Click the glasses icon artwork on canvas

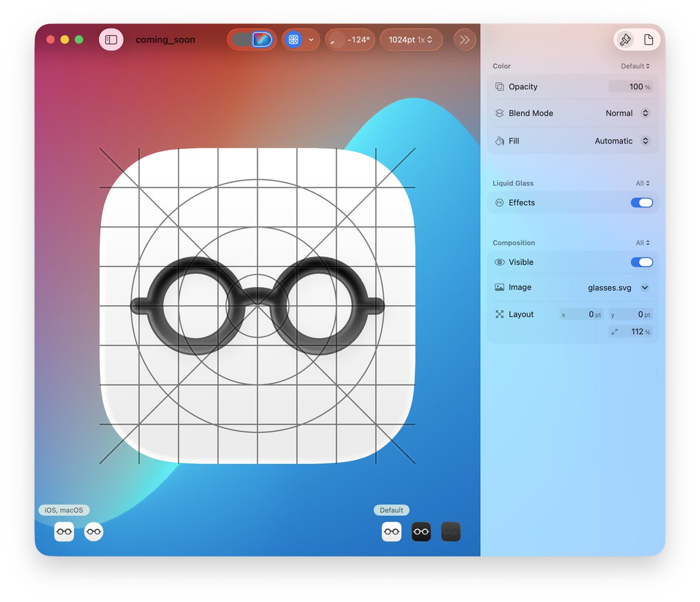(x=257, y=305)
